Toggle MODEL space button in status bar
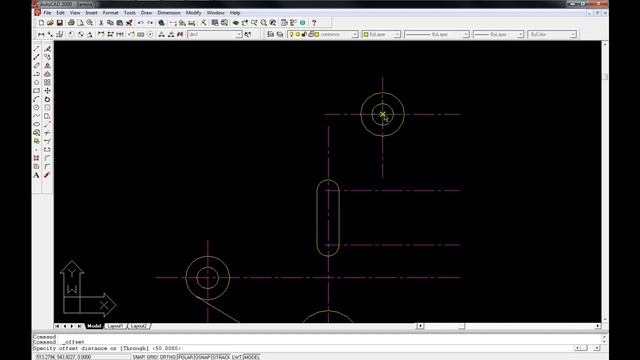Screen dimensions: 640x360 (x=251, y=357)
